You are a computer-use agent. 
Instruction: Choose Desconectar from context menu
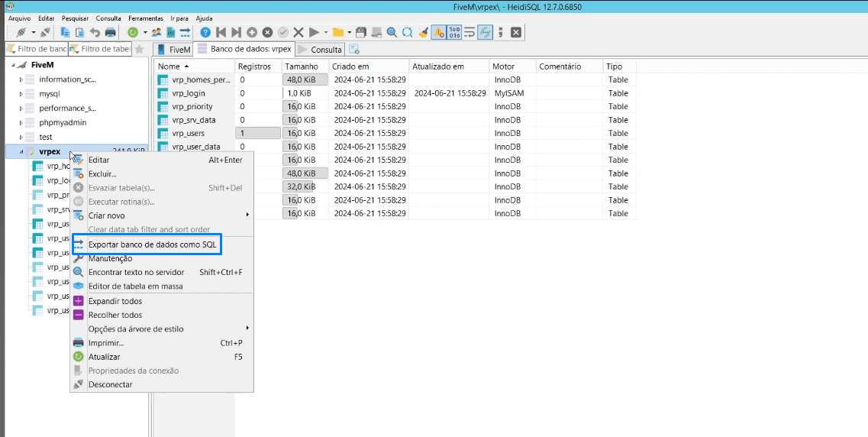(162, 384)
